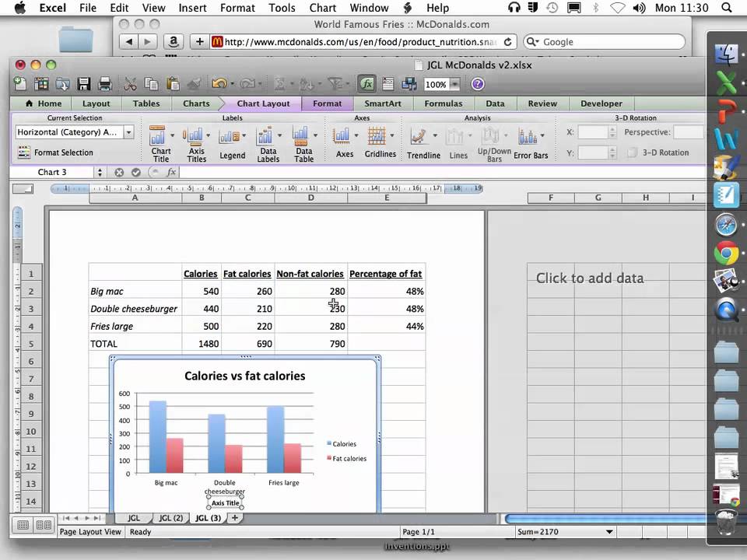Open Excel Help purple question icon
Image resolution: width=747 pixels, height=560 pixels.
pos(477,84)
